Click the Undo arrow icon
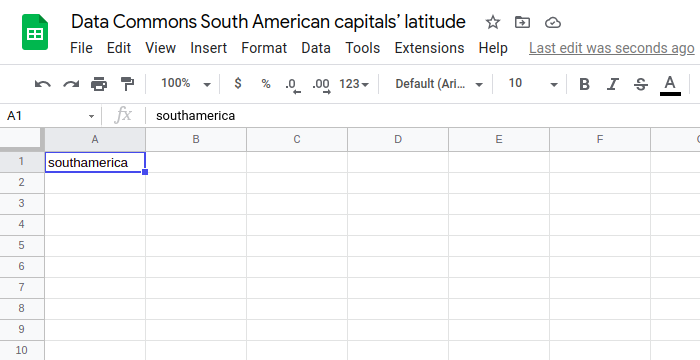The height and width of the screenshot is (360, 700). pos(42,84)
